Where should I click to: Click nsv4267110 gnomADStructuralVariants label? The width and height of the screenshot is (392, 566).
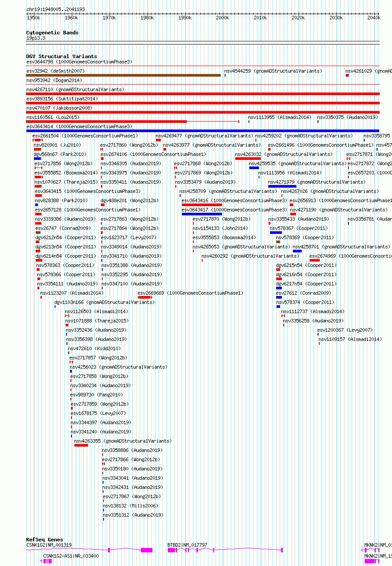tap(75, 89)
